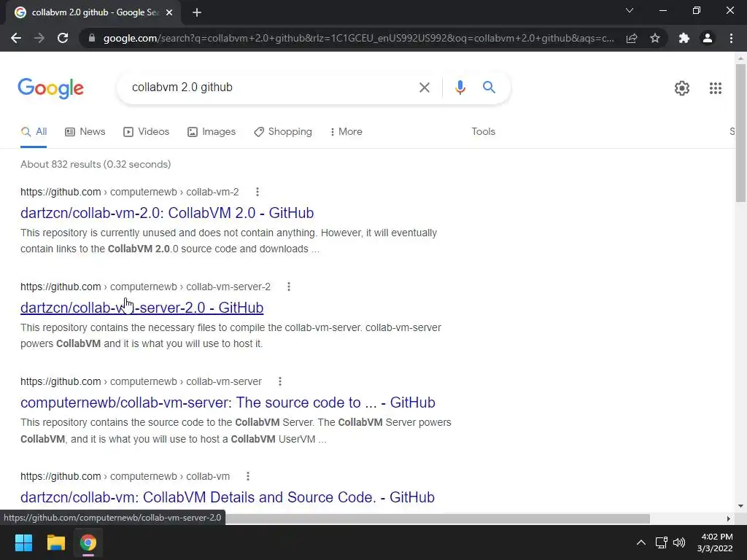Switch to the News tab

pos(85,132)
